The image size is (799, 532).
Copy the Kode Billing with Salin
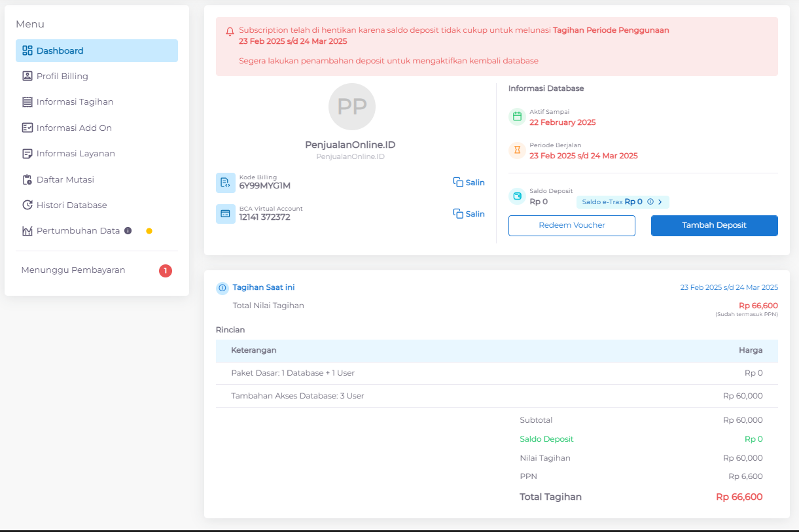pos(469,183)
